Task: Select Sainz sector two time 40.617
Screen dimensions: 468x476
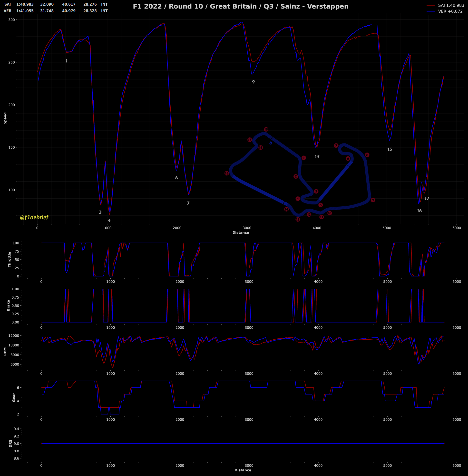Action: pyautogui.click(x=69, y=4)
